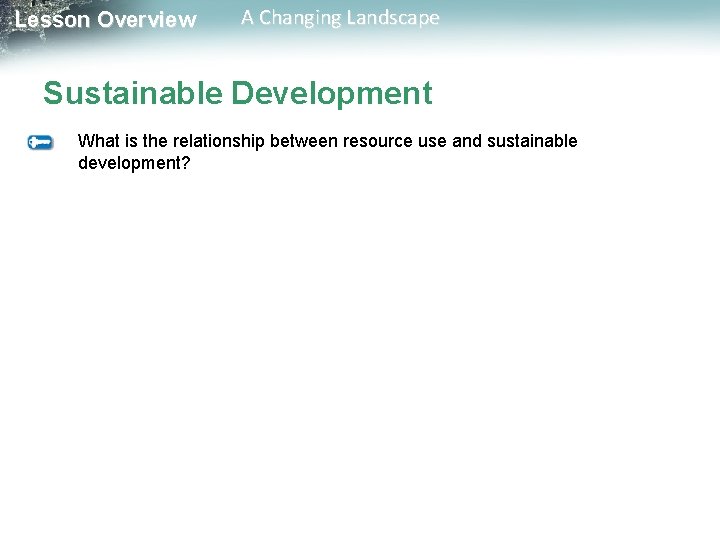Select the 'Lesson Overview' header text
Image resolution: width=720 pixels, height=540 pixels.
106,20
